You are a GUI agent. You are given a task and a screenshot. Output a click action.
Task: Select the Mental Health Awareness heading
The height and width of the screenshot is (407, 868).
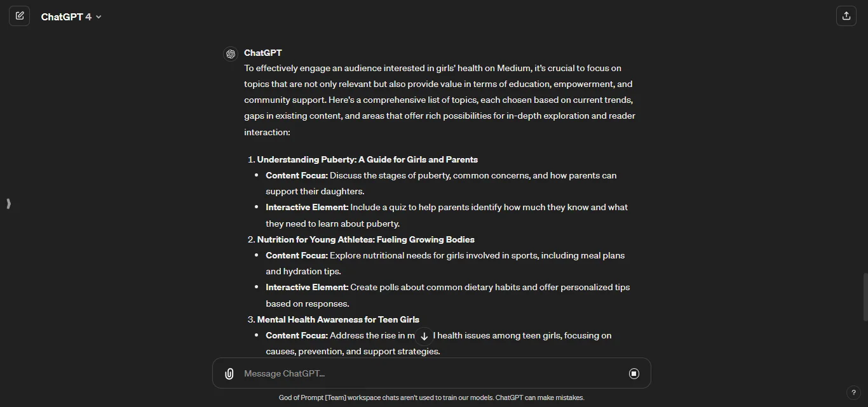(x=338, y=319)
